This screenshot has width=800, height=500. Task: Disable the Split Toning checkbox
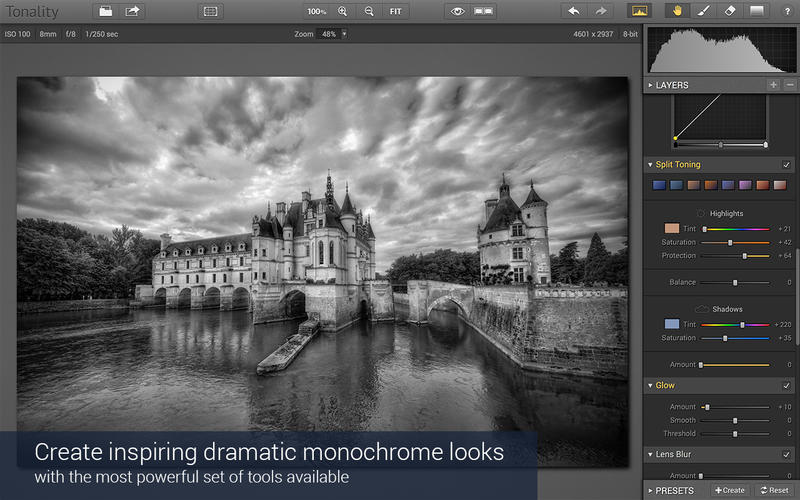coord(787,165)
